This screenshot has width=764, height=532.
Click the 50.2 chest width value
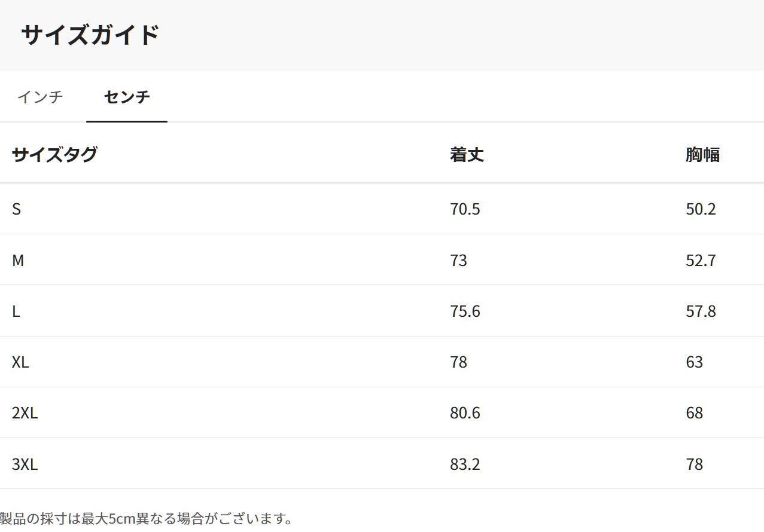(x=701, y=209)
